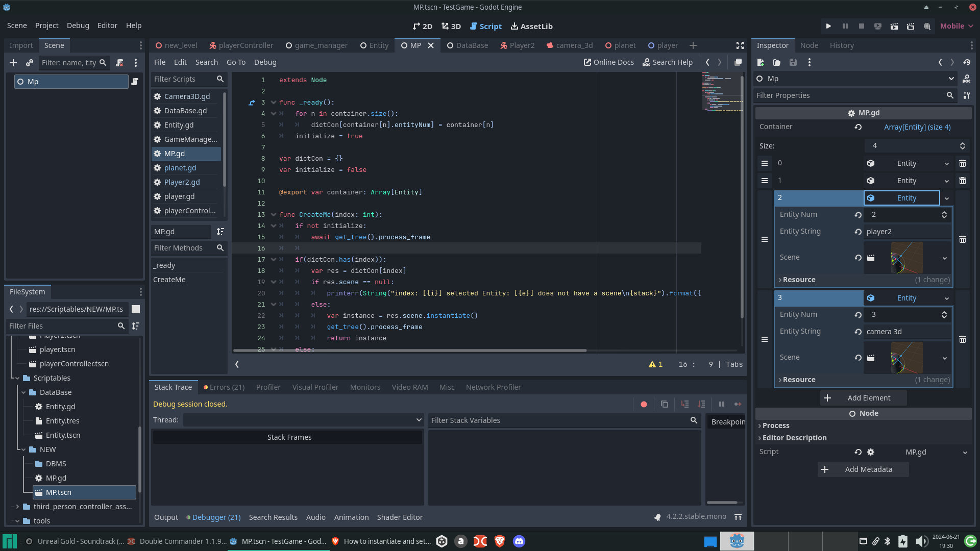Viewport: 980px width, 551px height.
Task: Save the currently edited resource
Action: [793, 62]
